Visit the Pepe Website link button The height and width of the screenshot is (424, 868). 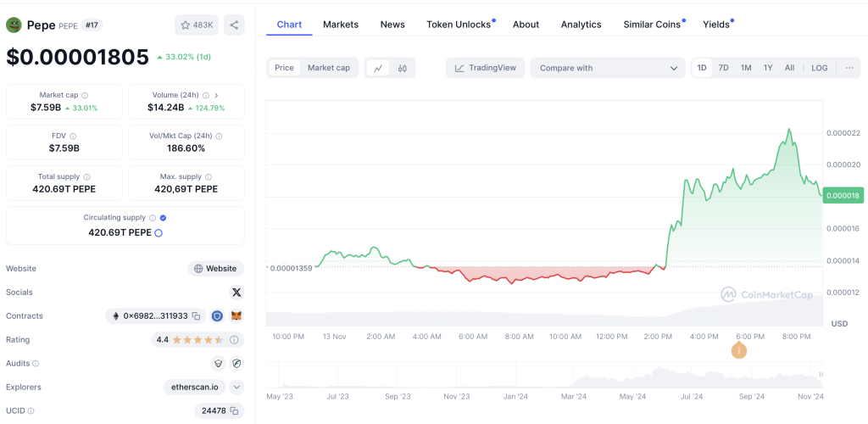tap(216, 269)
